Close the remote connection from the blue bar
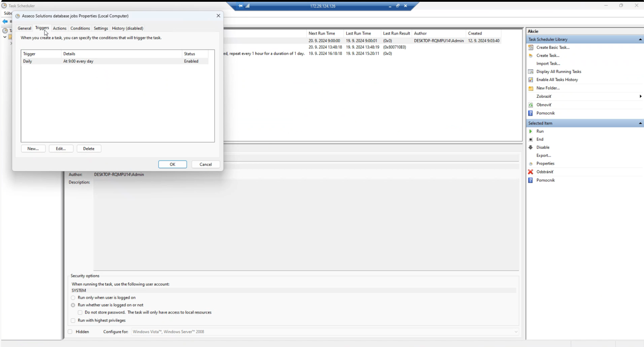The height and width of the screenshot is (347, 644). (x=405, y=6)
